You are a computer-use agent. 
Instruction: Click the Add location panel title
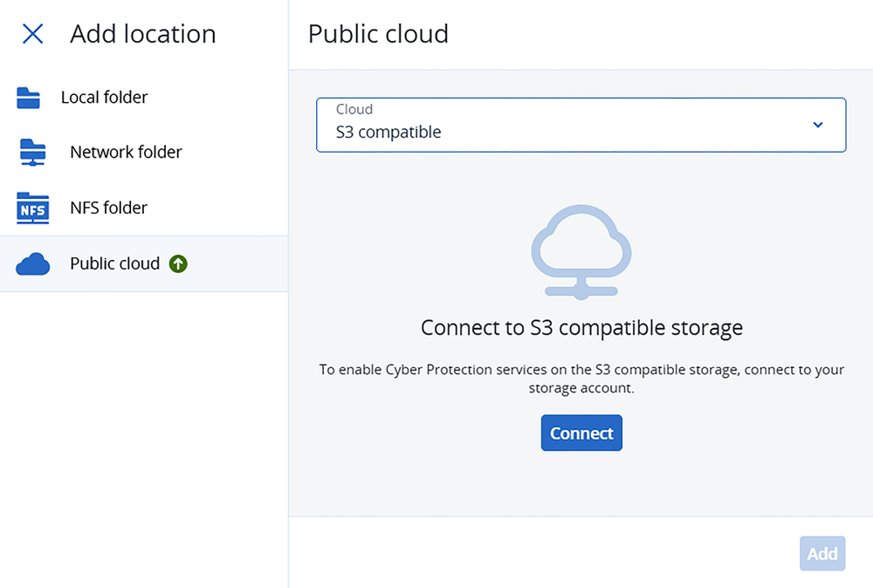[x=142, y=34]
